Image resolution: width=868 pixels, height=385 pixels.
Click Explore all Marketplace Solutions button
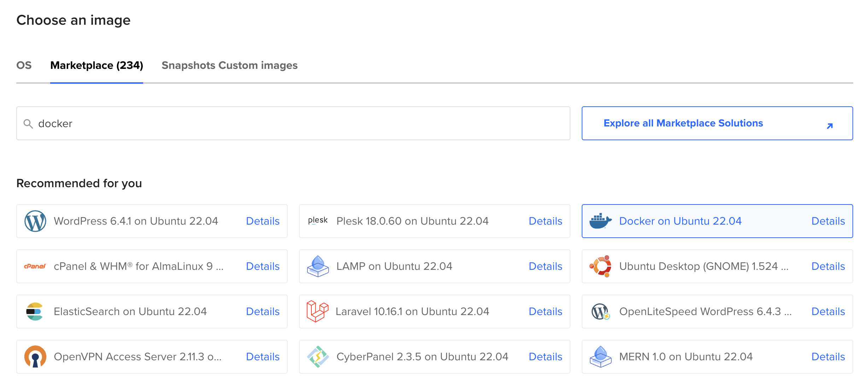tap(717, 123)
